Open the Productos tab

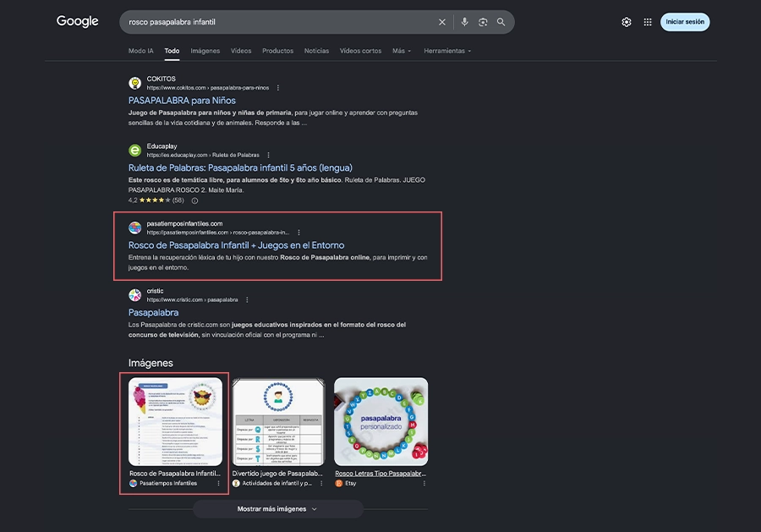(277, 51)
